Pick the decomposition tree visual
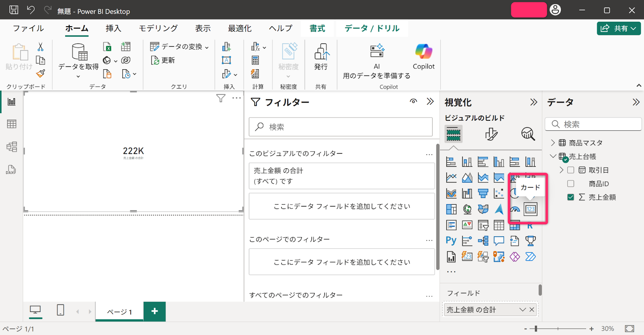This screenshot has width=644, height=335. click(483, 241)
